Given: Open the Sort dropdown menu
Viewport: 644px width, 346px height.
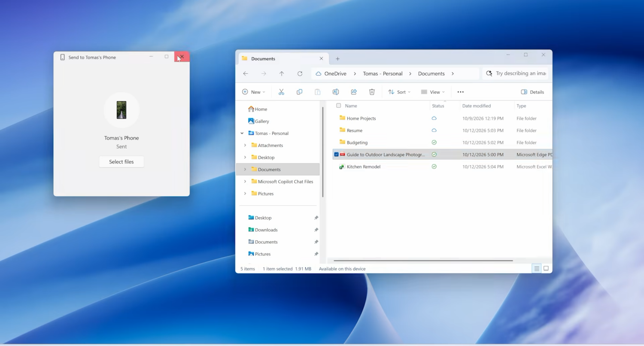Looking at the screenshot, I should pos(399,92).
